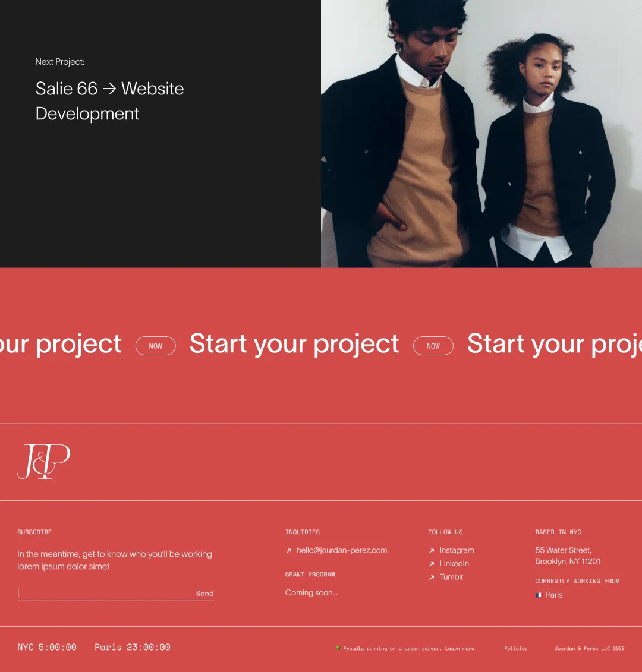Visit the LinkedIn profile link

454,563
